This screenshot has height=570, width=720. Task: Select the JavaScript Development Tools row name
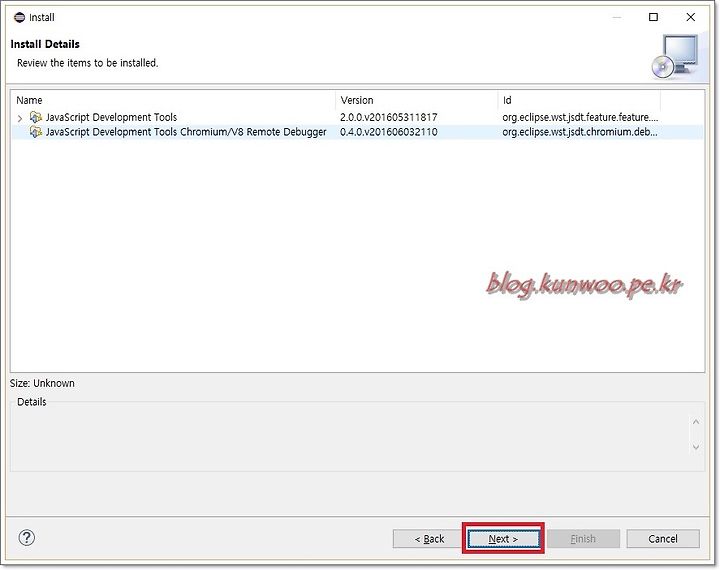(x=111, y=117)
